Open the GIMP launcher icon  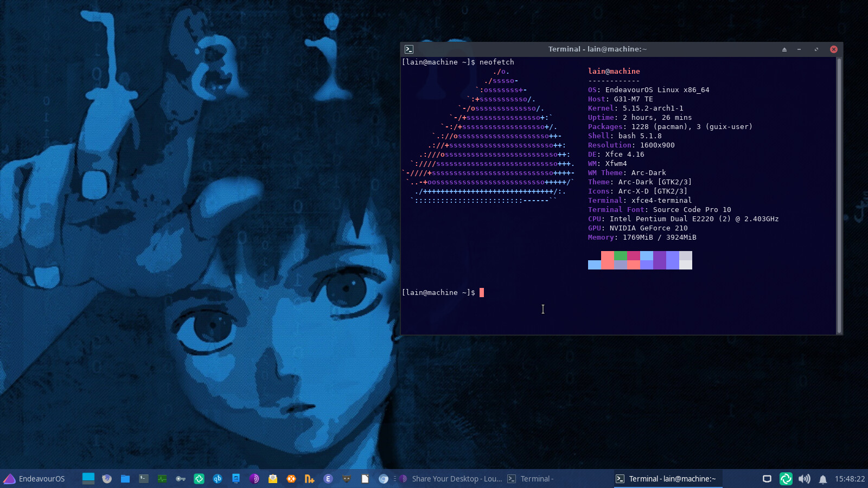(347, 479)
